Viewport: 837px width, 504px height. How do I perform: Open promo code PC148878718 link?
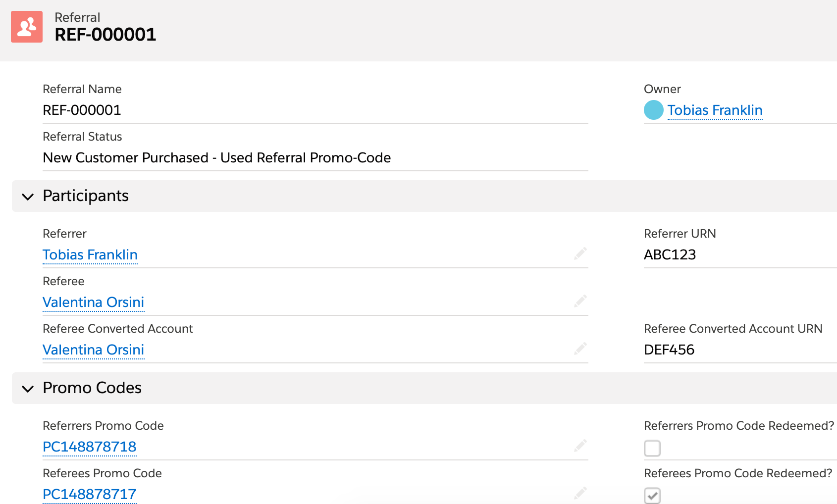pyautogui.click(x=90, y=447)
